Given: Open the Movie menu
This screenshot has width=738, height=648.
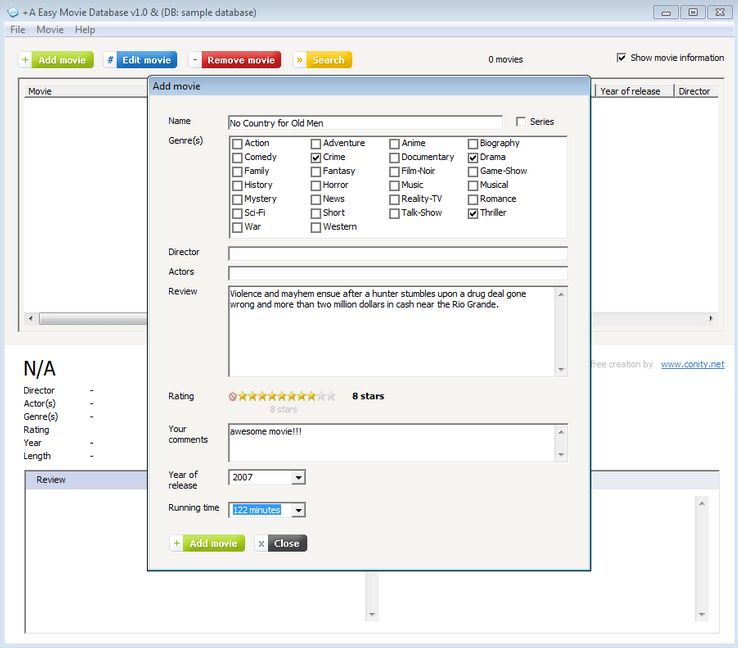Looking at the screenshot, I should coord(50,30).
